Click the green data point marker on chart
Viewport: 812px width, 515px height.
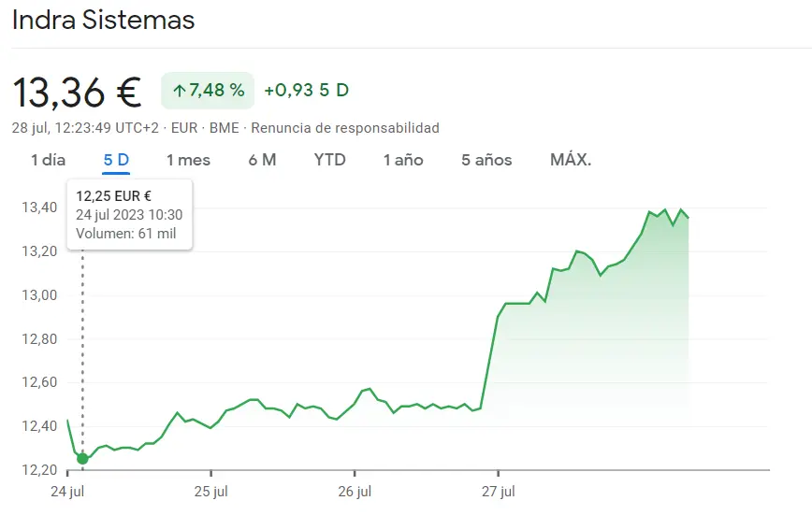point(82,459)
